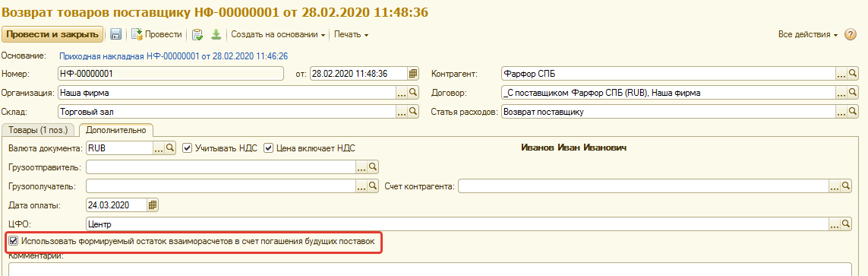Toggle Учитывать НДС checkbox
Image resolution: width=868 pixels, height=276 pixels.
pyautogui.click(x=187, y=148)
